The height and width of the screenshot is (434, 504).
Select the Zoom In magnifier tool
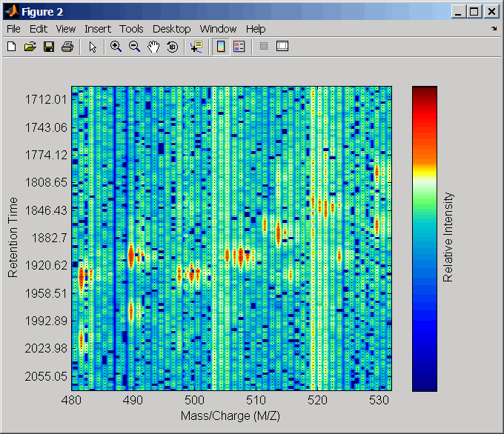click(x=116, y=47)
